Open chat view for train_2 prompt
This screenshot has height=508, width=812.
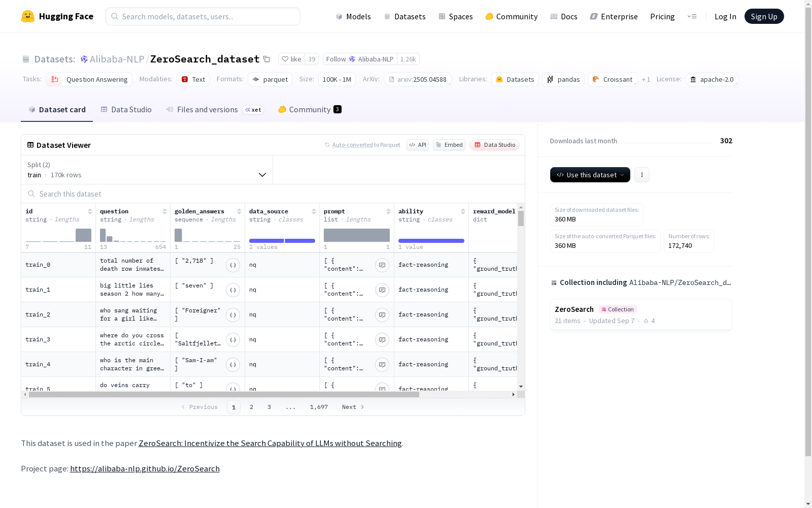(382, 314)
